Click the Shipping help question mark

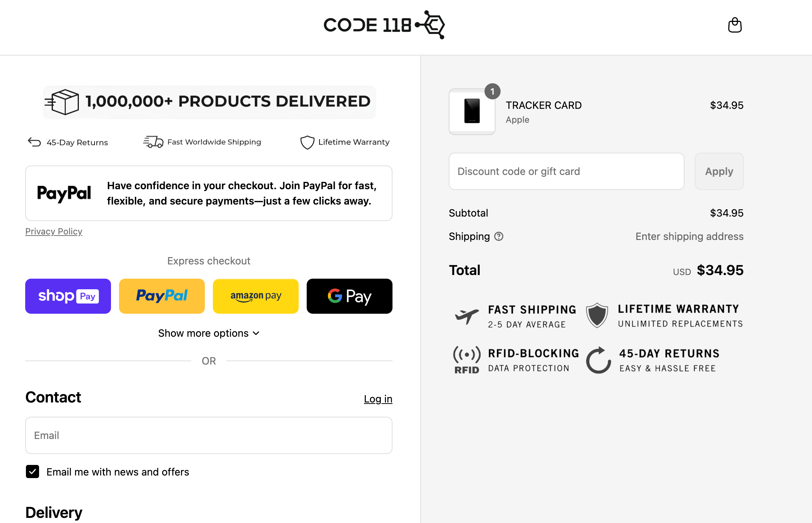pyautogui.click(x=499, y=237)
